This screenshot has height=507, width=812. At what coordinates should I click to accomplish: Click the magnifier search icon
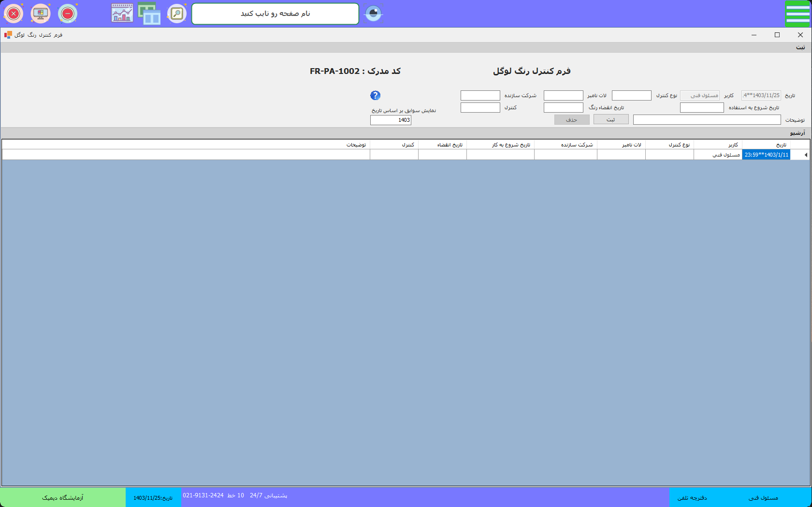(x=177, y=14)
